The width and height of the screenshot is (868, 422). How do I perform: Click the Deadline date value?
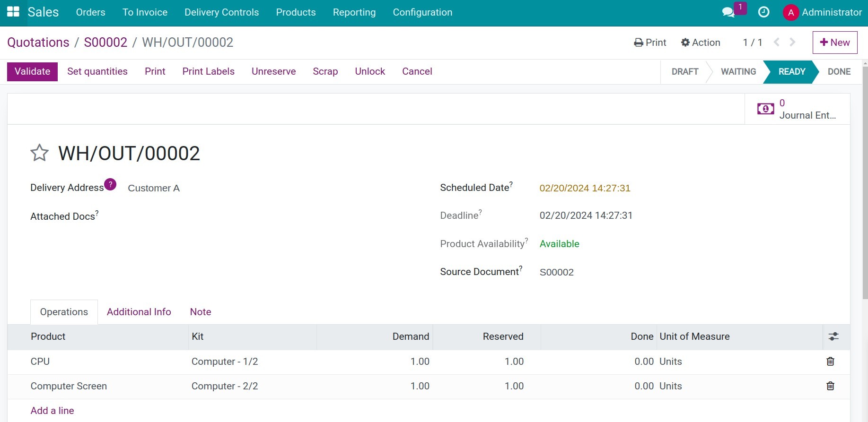click(586, 215)
